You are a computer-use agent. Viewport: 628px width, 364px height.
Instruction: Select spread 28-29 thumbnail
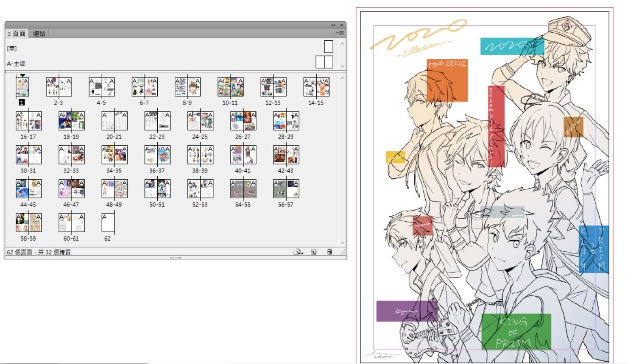pyautogui.click(x=286, y=121)
